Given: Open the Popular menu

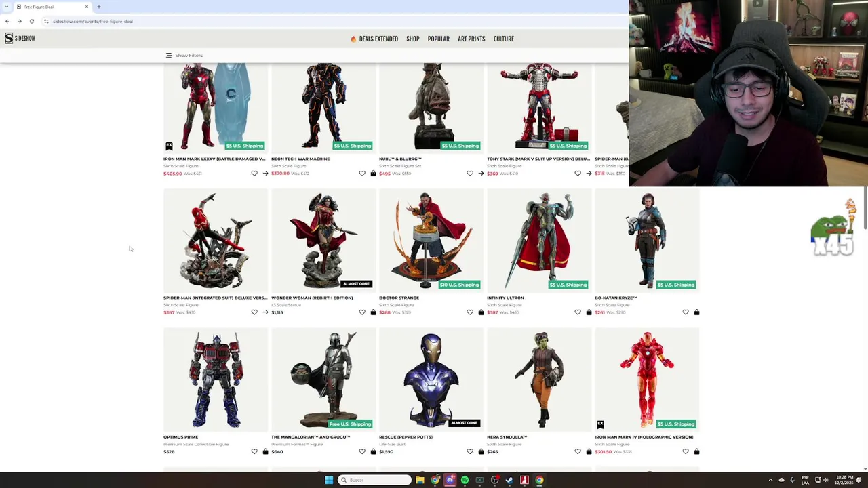Looking at the screenshot, I should coord(439,39).
